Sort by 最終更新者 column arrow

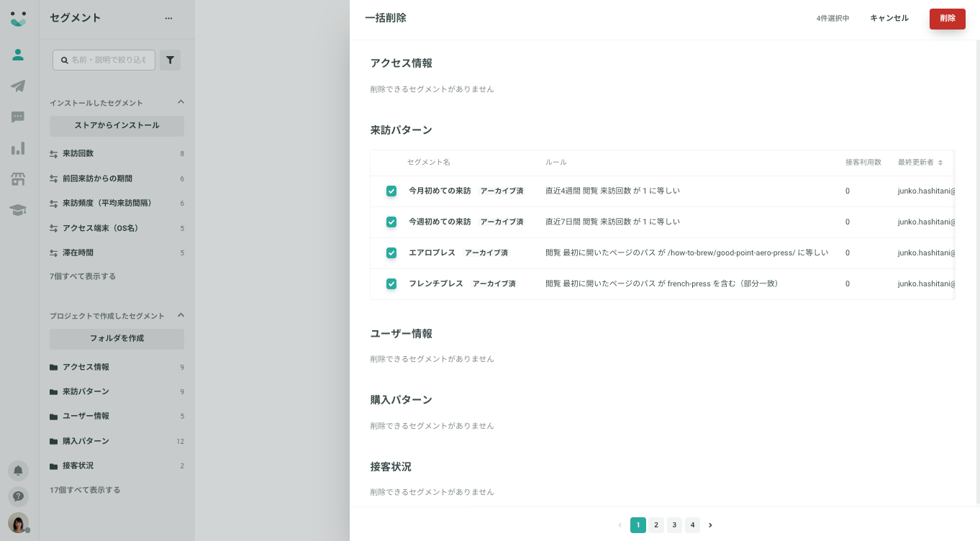tap(940, 163)
